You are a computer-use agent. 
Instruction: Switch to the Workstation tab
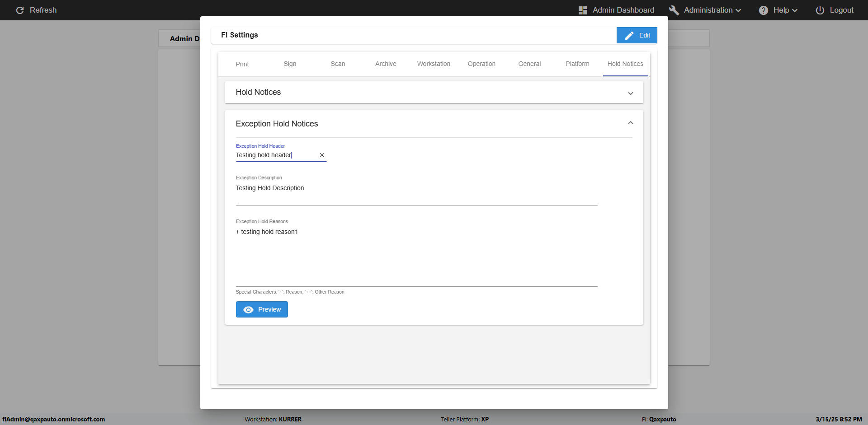[x=434, y=64]
